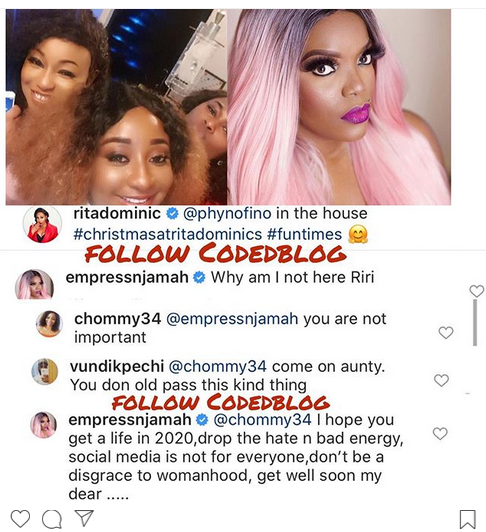Image resolution: width=486 pixels, height=532 pixels.
Task: Open comments via speech bubble icon
Action: tap(52, 519)
